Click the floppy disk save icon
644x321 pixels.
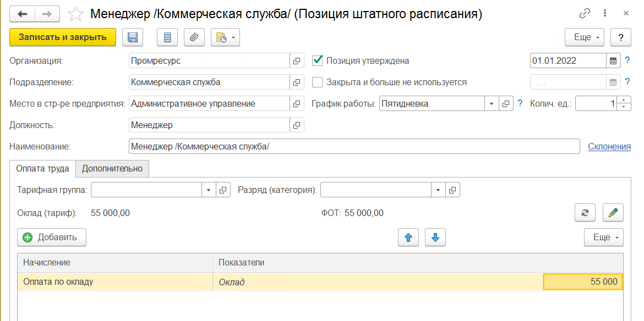tap(132, 37)
